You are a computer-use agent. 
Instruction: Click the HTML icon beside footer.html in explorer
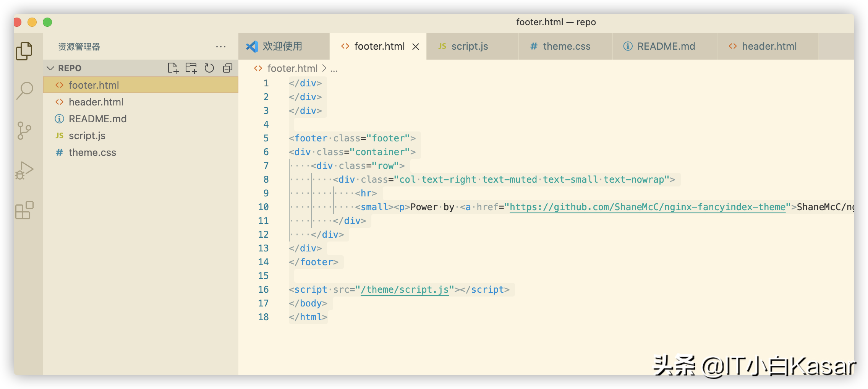click(x=59, y=85)
